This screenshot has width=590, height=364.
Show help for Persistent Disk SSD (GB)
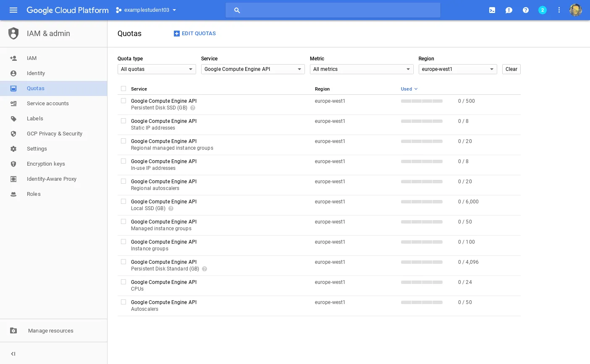pos(193,108)
